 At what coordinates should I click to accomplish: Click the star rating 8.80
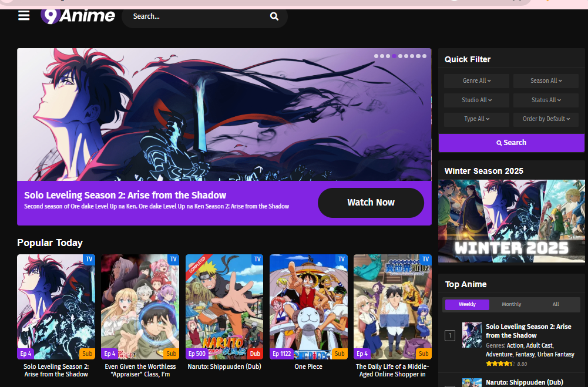(x=506, y=364)
